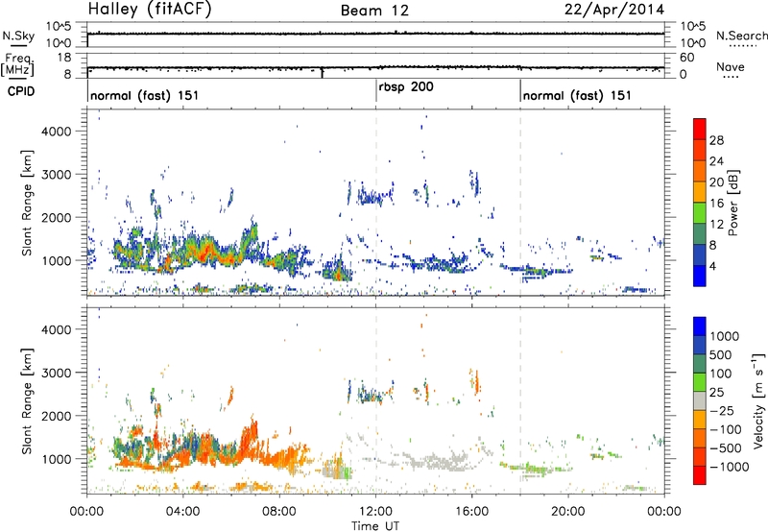Click the '04:00' time axis label
768x532 pixels.
182,512
